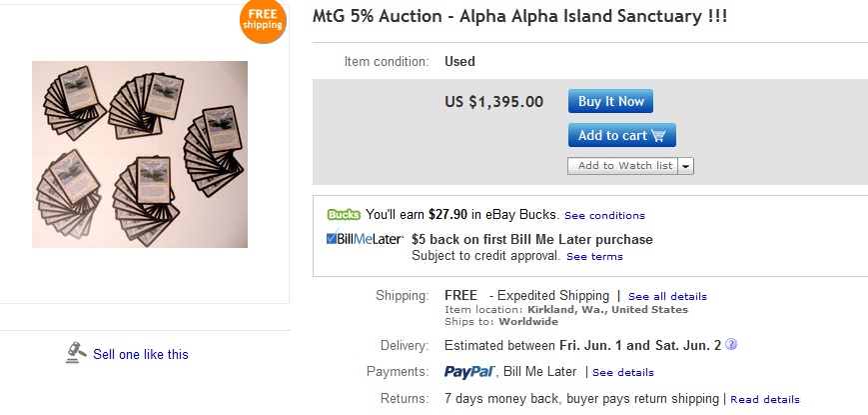Click the orange FREE shipping badge
This screenshot has width=868, height=415.
263,20
